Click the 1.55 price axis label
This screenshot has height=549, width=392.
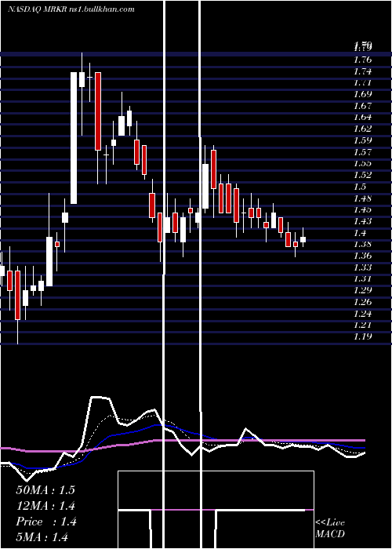click(x=362, y=163)
